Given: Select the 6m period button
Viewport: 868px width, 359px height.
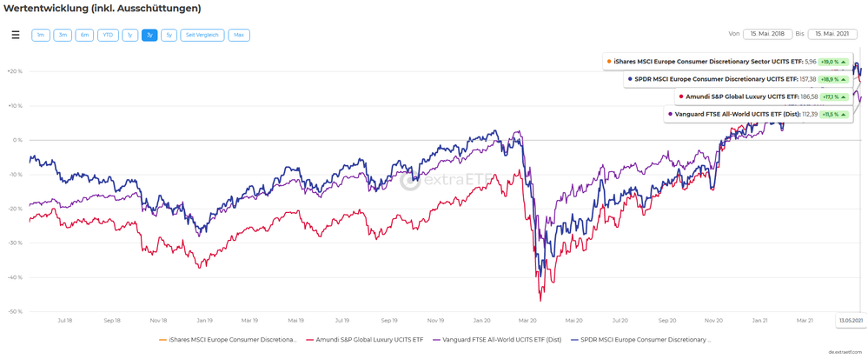Looking at the screenshot, I should [84, 35].
